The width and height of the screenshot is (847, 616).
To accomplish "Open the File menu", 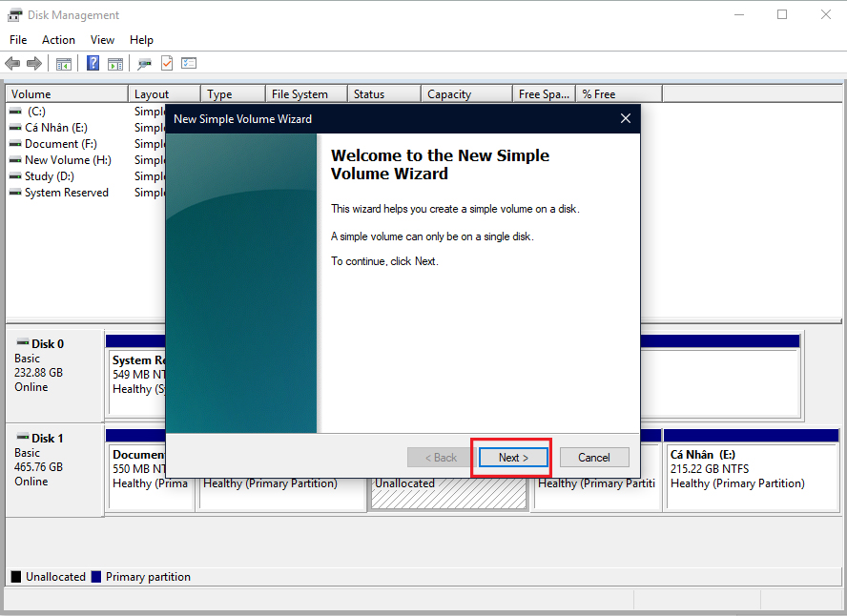I will 18,40.
